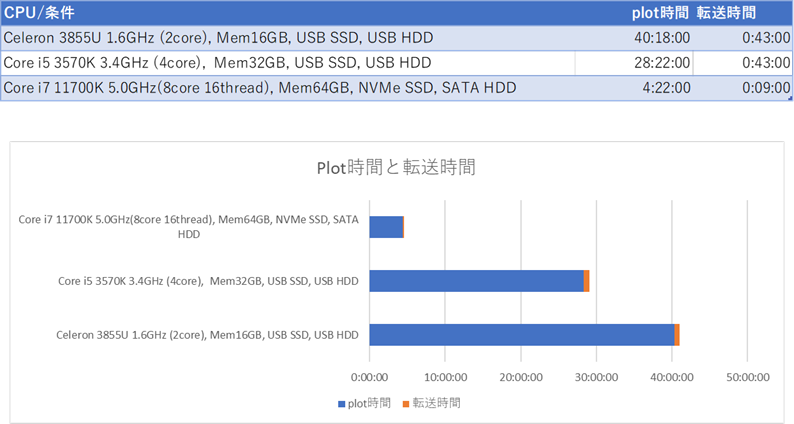The image size is (794, 424).
Task: Select the orange Core i5 transfer bar segment
Action: (x=586, y=281)
